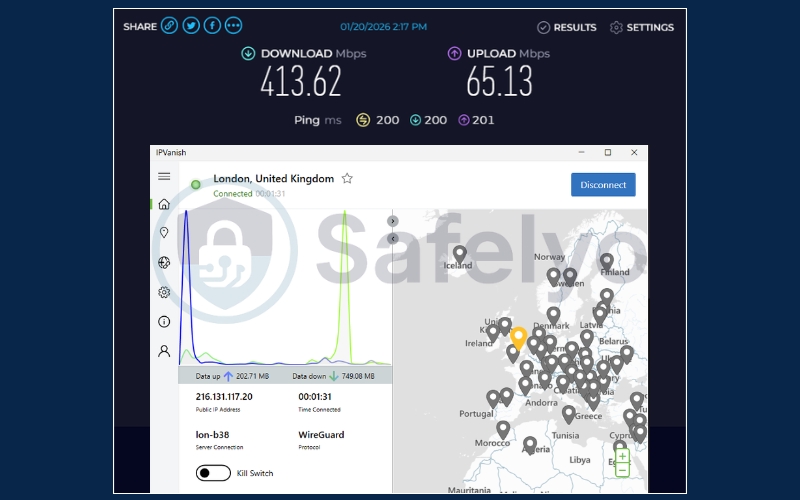Share result on Twitter
The image size is (800, 500).
click(191, 26)
